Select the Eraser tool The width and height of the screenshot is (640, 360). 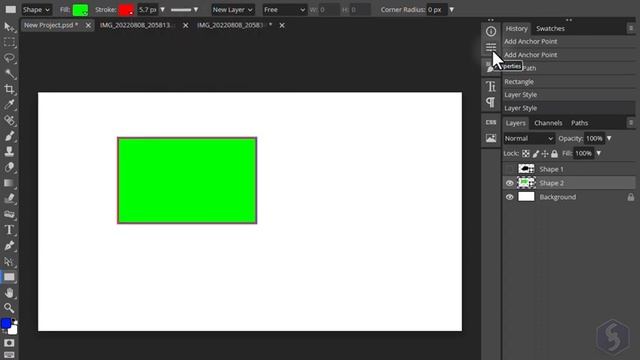click(9, 167)
